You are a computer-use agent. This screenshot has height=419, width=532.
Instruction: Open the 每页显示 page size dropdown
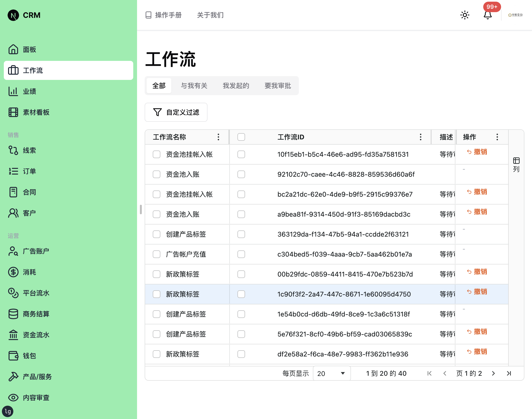(331, 373)
